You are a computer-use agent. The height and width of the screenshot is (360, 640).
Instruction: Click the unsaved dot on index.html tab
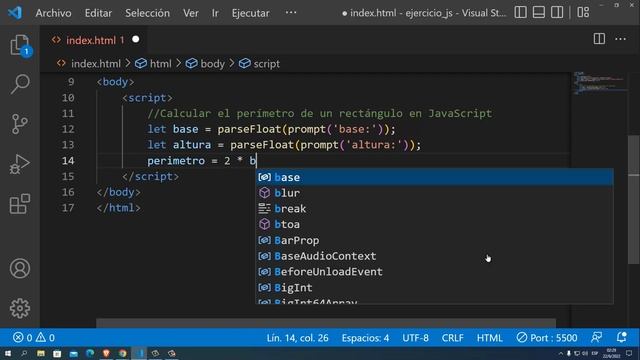pos(136,40)
